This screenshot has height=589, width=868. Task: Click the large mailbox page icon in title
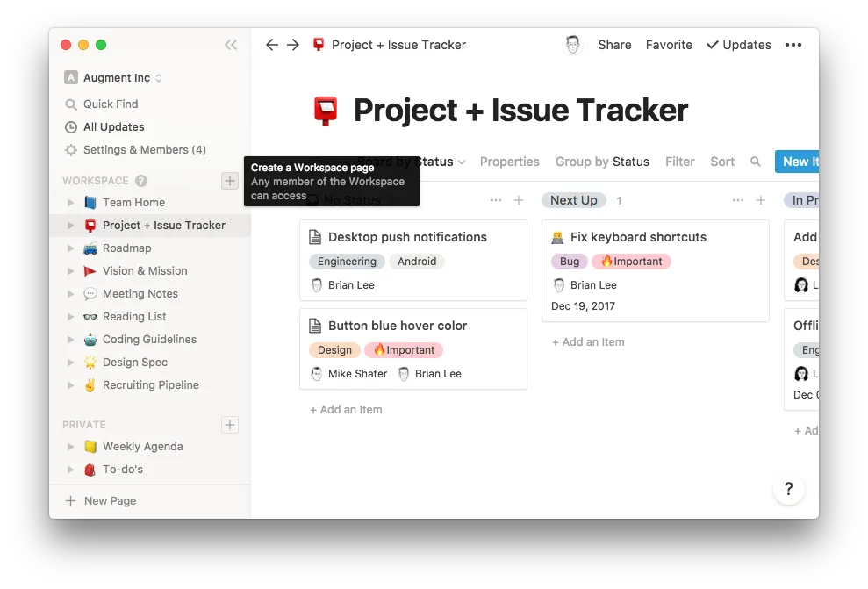click(326, 110)
